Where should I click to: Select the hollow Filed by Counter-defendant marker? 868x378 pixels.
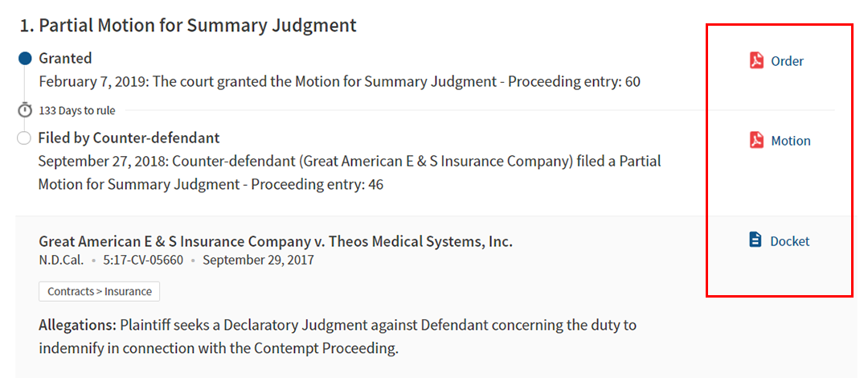pyautogui.click(x=24, y=138)
